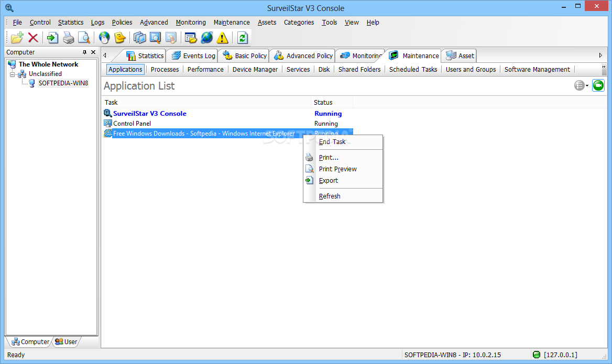
Task: Choose End Task in the context menu
Action: (343, 142)
